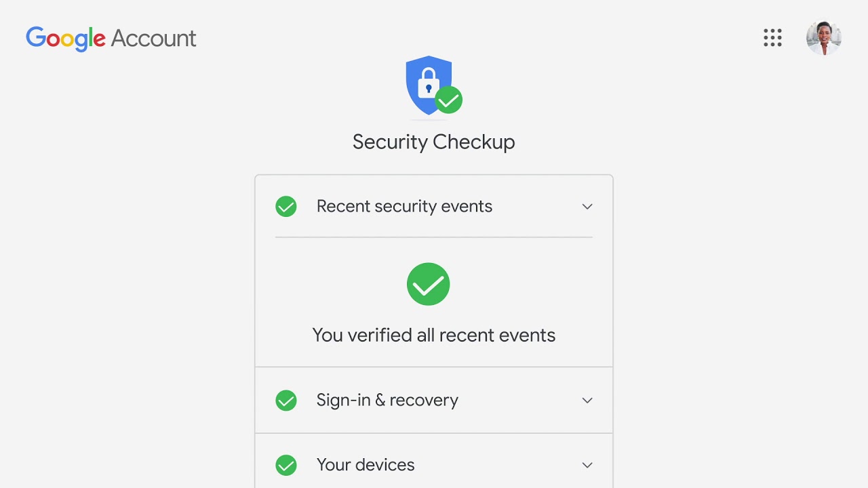Click the Account text in the header
Image resolution: width=868 pixels, height=488 pixels.
[x=153, y=39]
